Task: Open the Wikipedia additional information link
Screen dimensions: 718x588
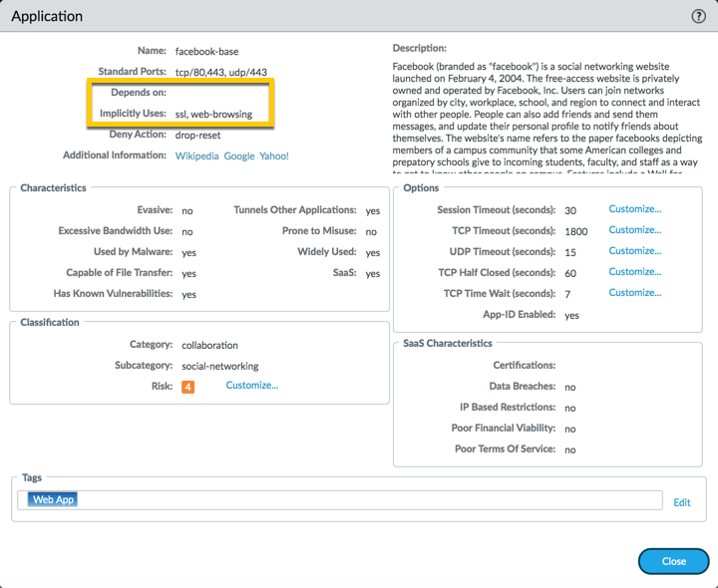Action: [196, 156]
